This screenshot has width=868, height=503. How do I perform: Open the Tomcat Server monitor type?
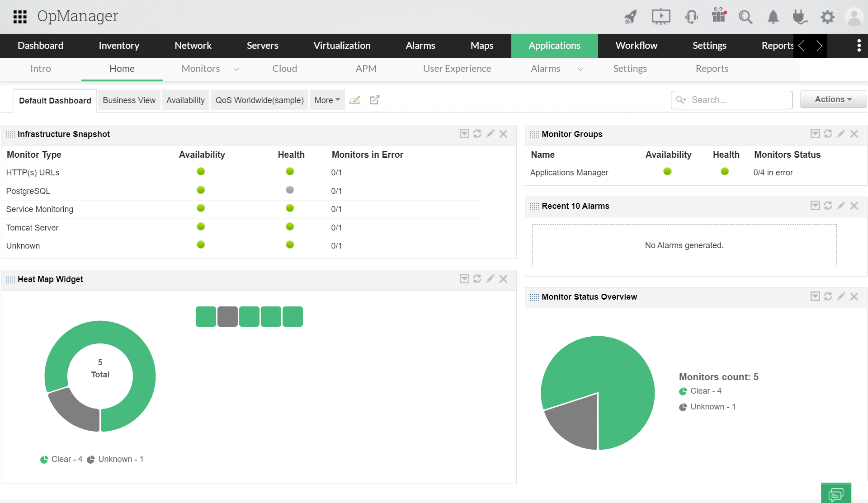32,228
